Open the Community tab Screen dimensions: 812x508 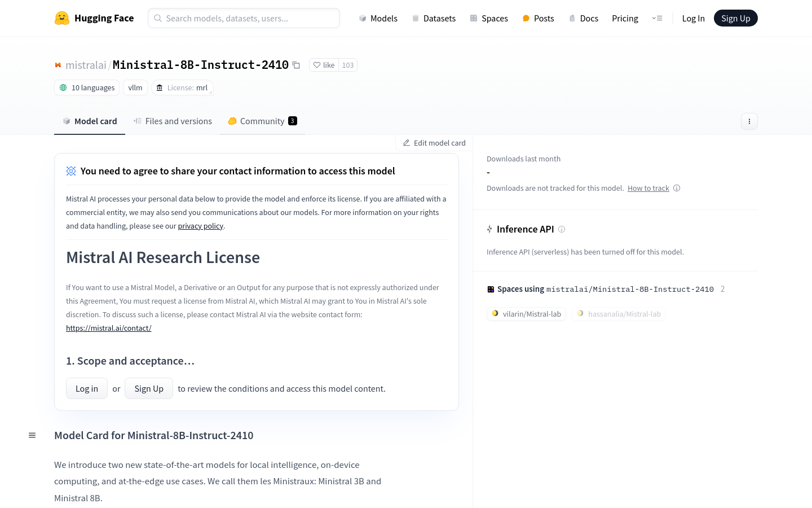[x=262, y=121]
